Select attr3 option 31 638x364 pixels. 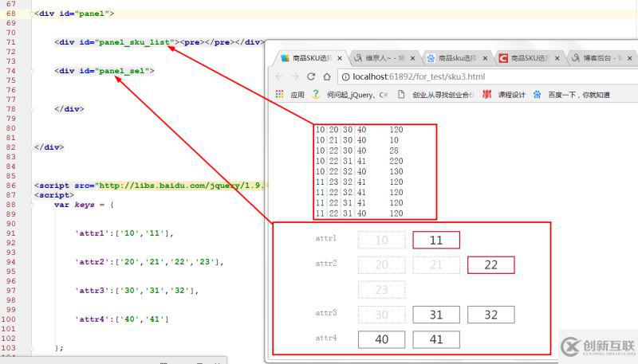(x=436, y=315)
